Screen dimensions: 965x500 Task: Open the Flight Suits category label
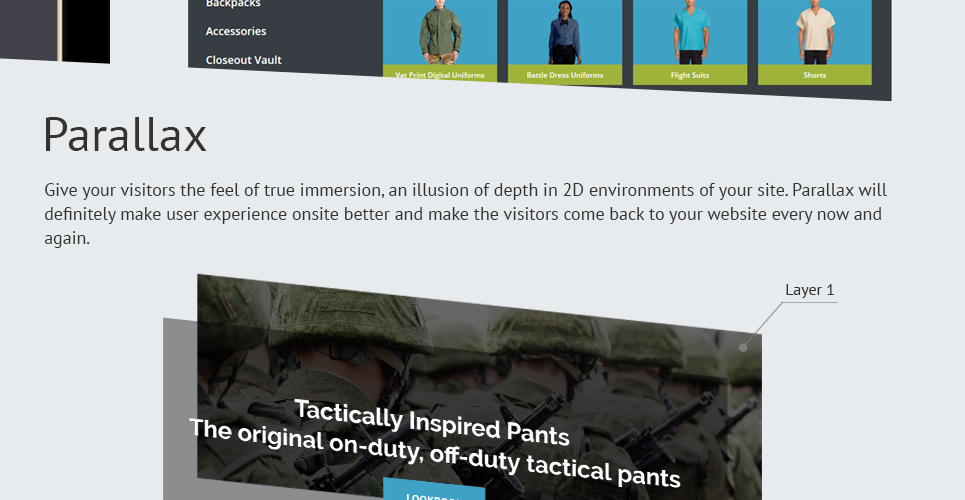coord(689,75)
